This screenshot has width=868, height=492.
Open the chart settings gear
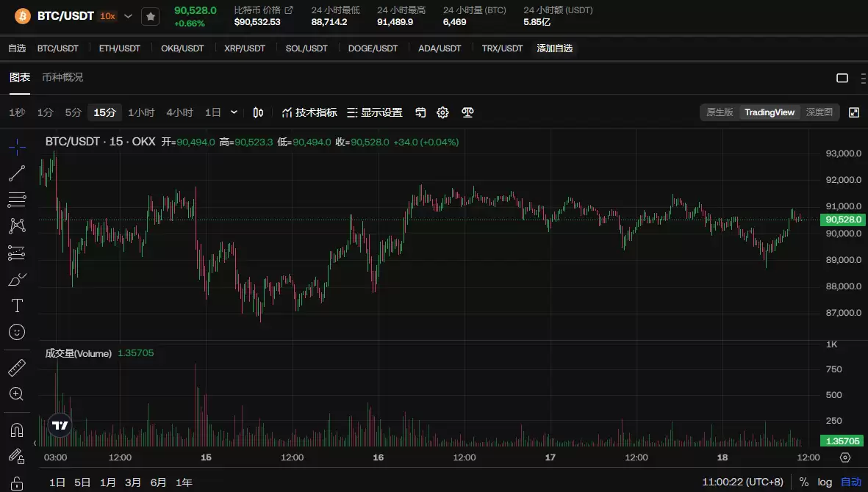[x=442, y=112]
